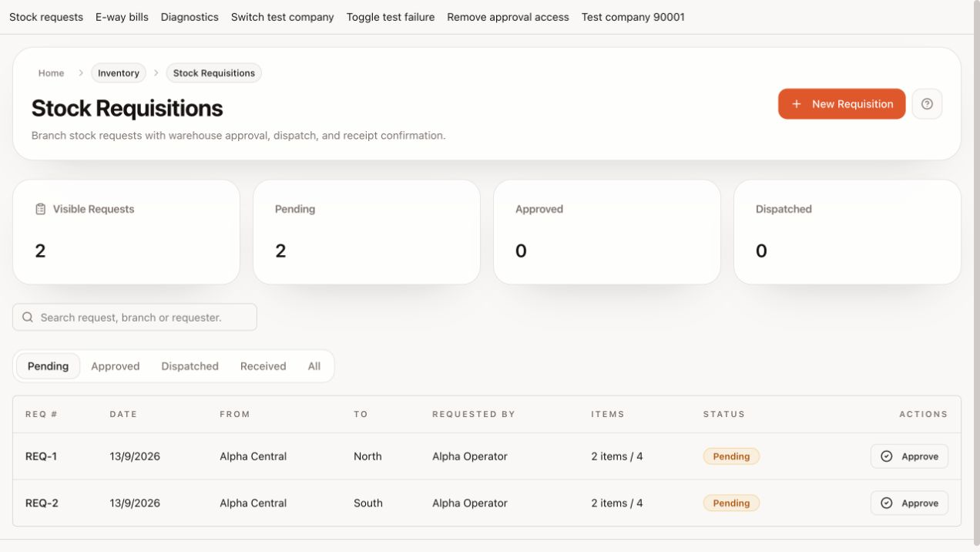Screen dimensions: 980x552
Task: Go to the Home breadcrumb link
Action: point(52,73)
